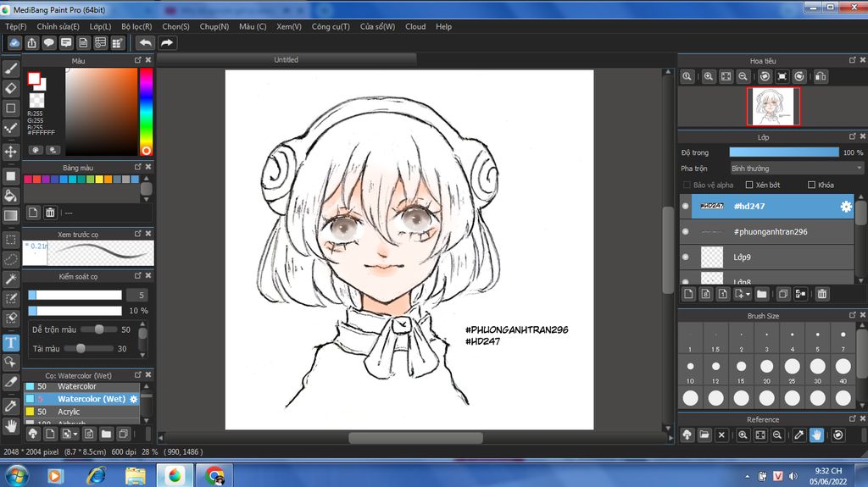
Task: Open Bộ lọc(R) menu
Action: (136, 26)
